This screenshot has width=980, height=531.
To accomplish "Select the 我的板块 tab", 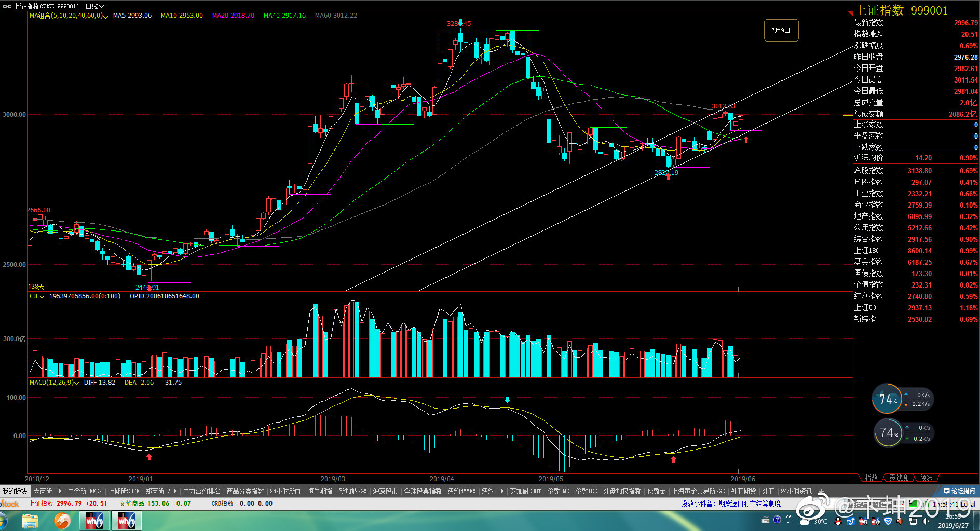I will pyautogui.click(x=15, y=491).
